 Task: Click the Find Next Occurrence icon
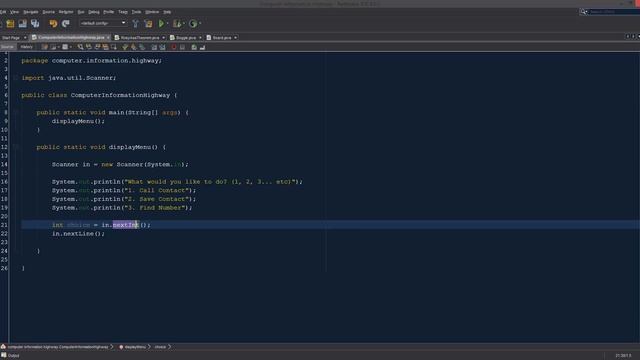tap(97, 47)
